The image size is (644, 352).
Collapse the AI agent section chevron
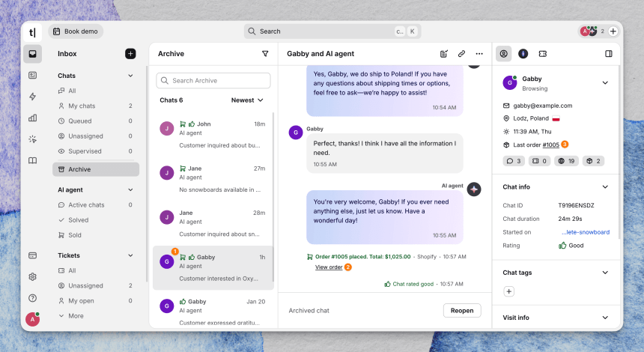pyautogui.click(x=130, y=189)
